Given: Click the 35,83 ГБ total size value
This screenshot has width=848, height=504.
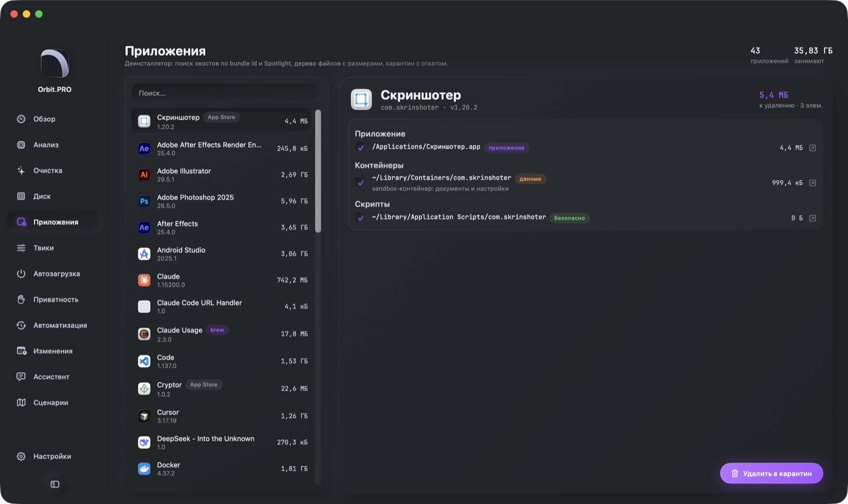Looking at the screenshot, I should coord(813,51).
